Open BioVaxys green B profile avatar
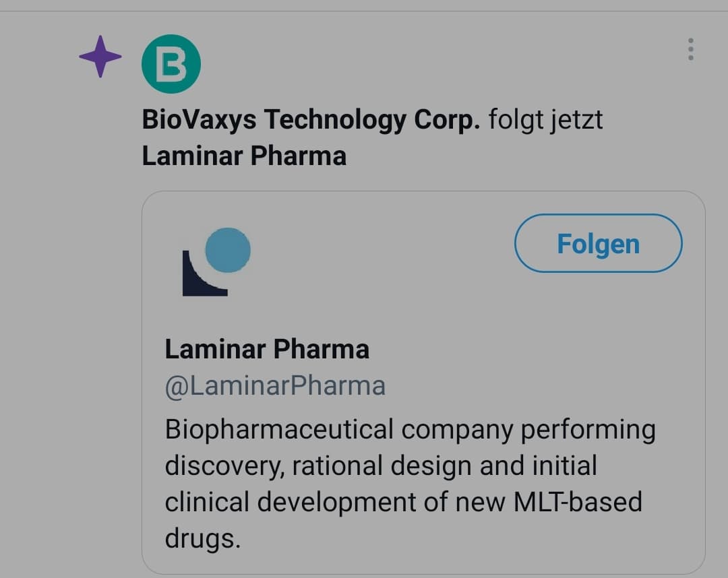Image resolution: width=728 pixels, height=578 pixels. pos(171,64)
